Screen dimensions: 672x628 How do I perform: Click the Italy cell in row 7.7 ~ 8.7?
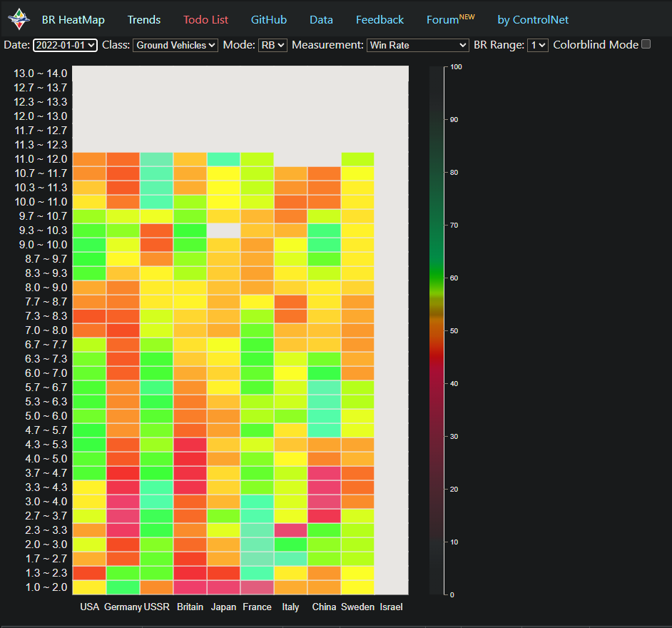(290, 302)
